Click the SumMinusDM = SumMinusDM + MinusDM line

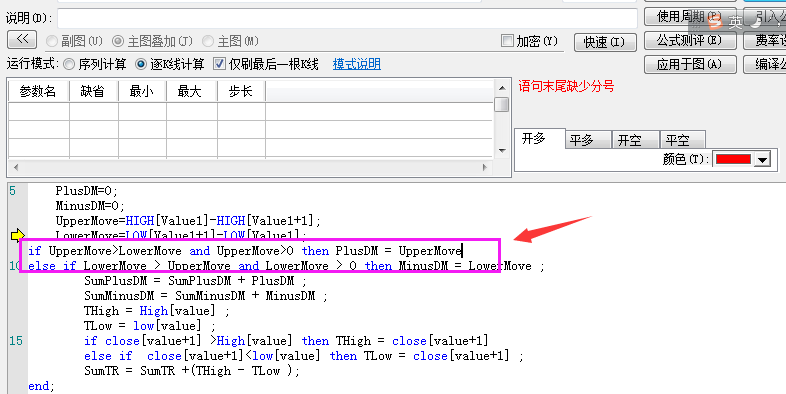(206, 296)
